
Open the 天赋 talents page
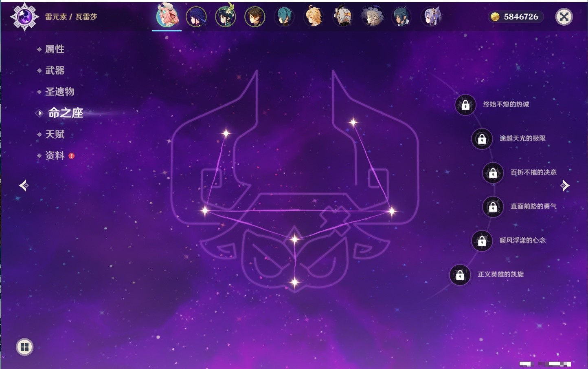click(x=55, y=134)
